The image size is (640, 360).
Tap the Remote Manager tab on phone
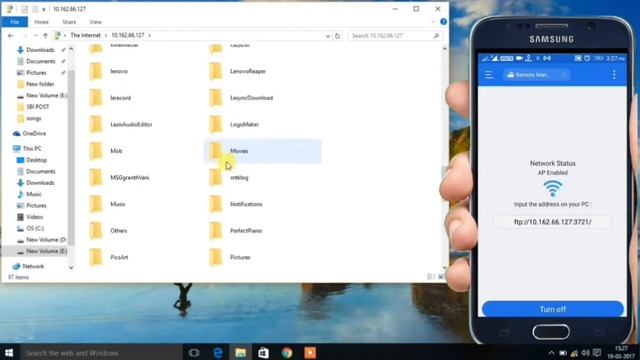click(x=536, y=75)
